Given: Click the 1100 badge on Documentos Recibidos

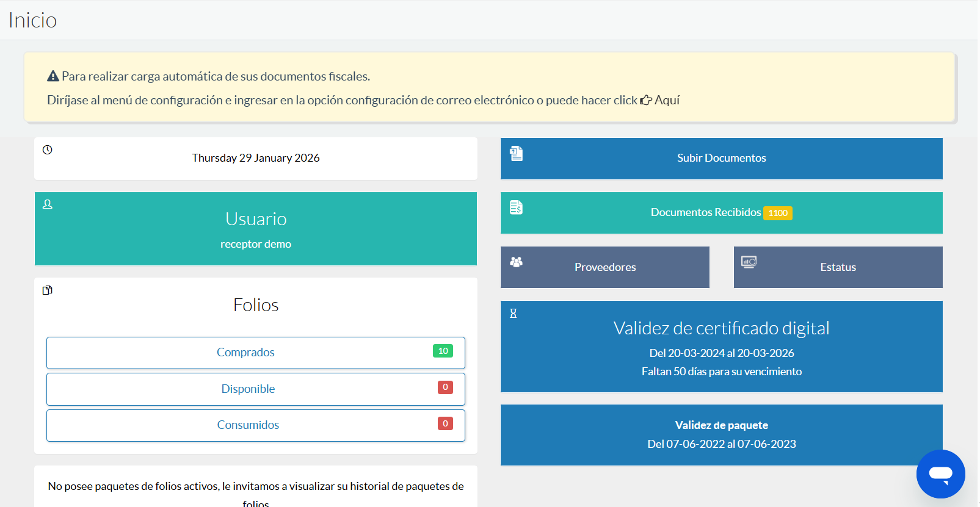Looking at the screenshot, I should (777, 213).
